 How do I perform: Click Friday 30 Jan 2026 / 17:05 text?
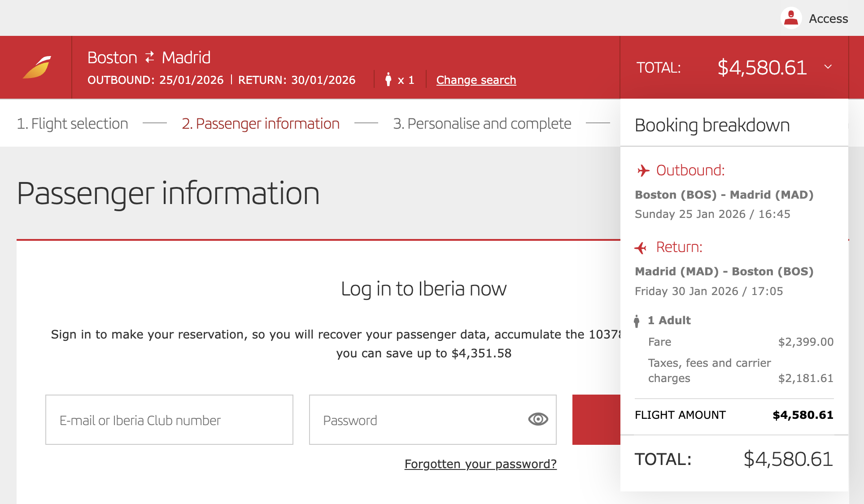(x=709, y=291)
